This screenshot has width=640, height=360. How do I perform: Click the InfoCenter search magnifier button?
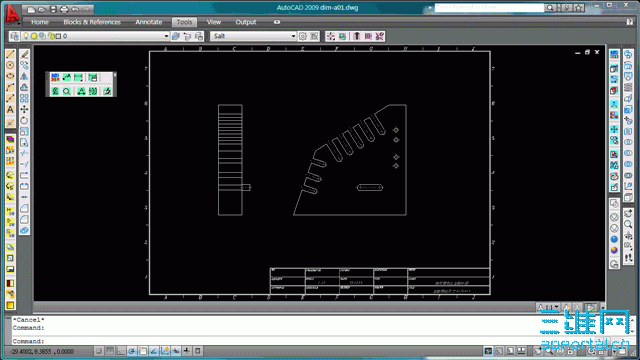pyautogui.click(x=550, y=7)
